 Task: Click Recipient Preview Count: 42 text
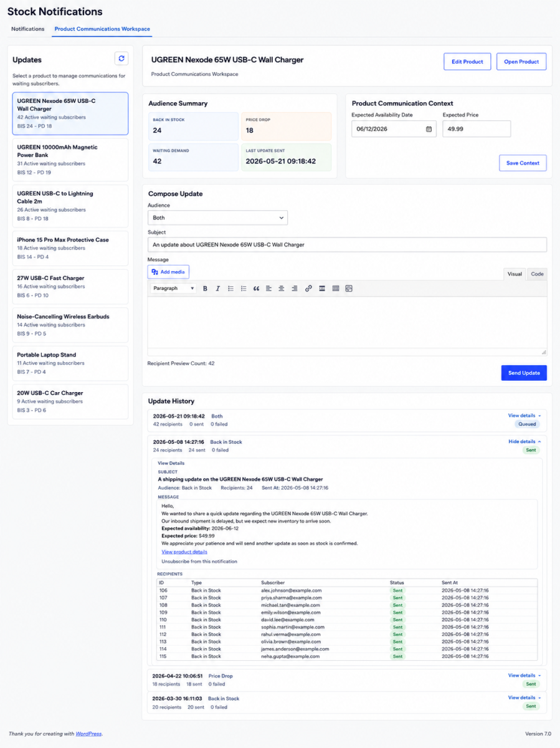[181, 363]
